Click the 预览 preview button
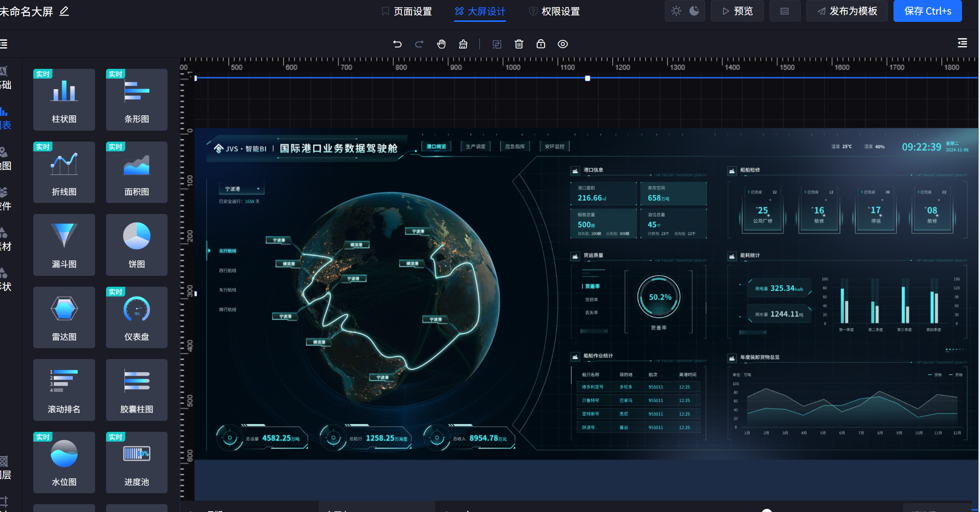 tap(737, 11)
